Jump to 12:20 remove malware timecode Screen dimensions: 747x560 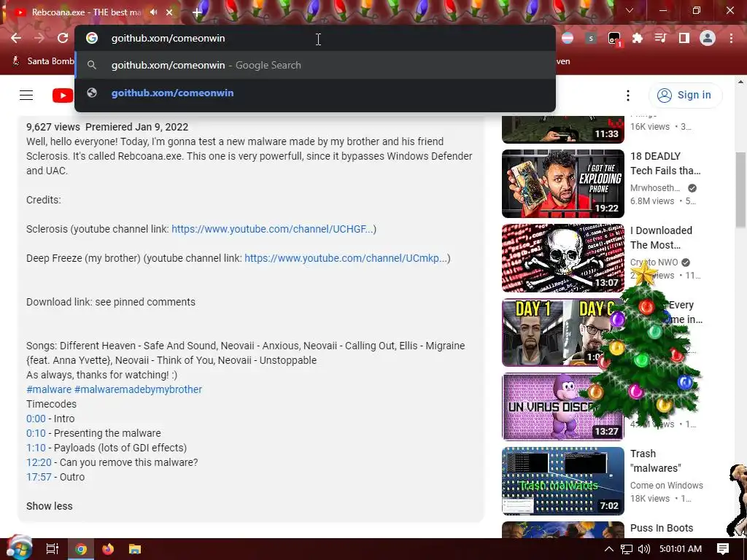(39, 462)
